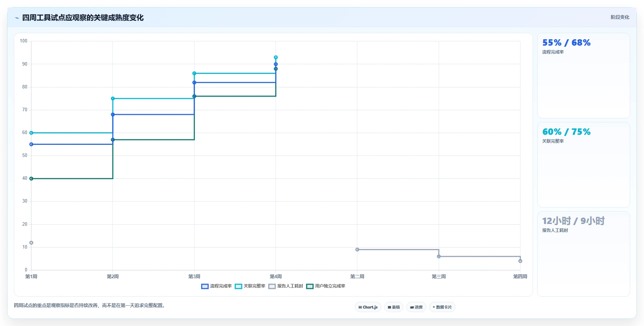Image resolution: width=644 pixels, height=326 pixels.
Task: Click the footnote text starting 四周试点的重点
Action: tap(89, 305)
